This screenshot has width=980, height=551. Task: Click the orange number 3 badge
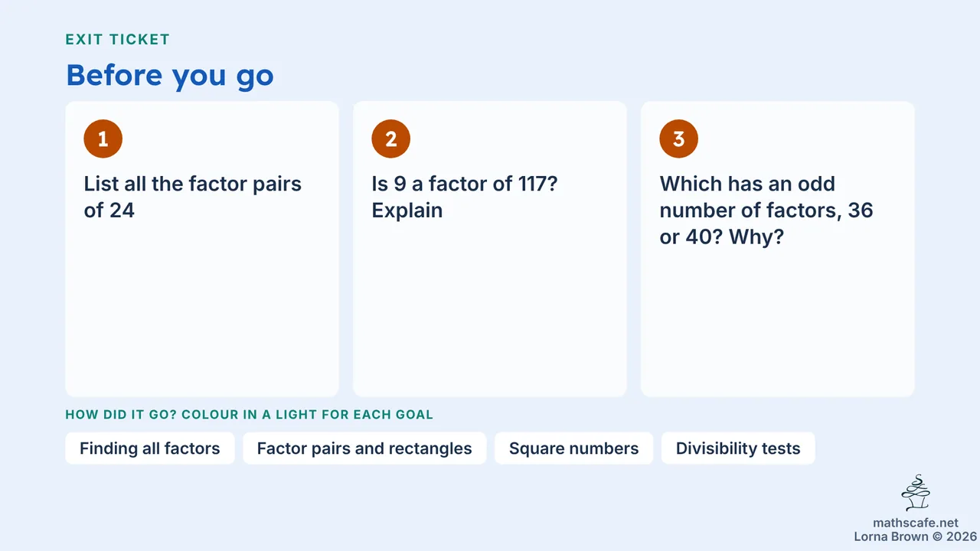679,139
